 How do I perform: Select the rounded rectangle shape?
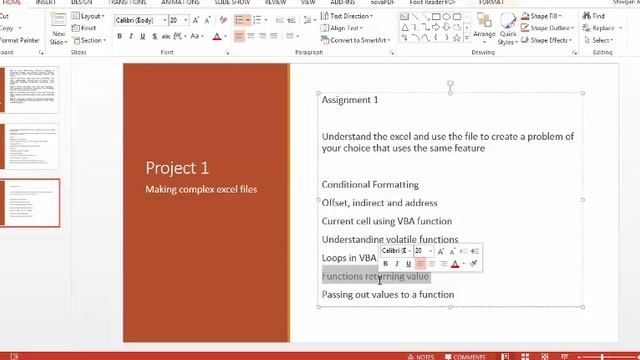tap(457, 17)
